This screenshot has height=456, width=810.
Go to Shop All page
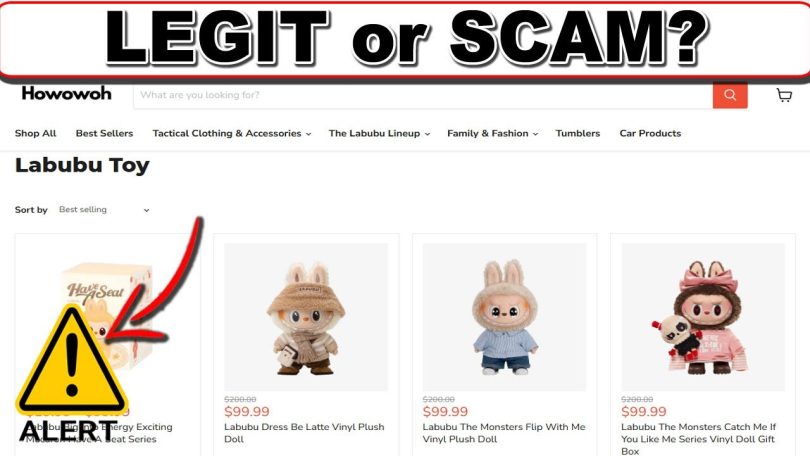(x=36, y=133)
